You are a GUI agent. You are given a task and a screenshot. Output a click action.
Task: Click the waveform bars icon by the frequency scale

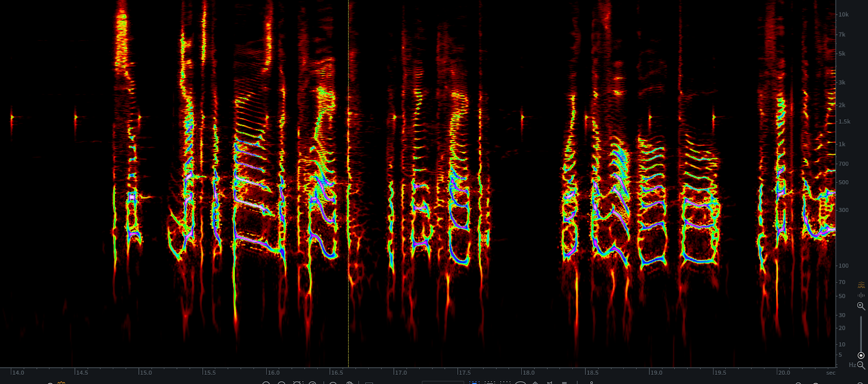(861, 295)
